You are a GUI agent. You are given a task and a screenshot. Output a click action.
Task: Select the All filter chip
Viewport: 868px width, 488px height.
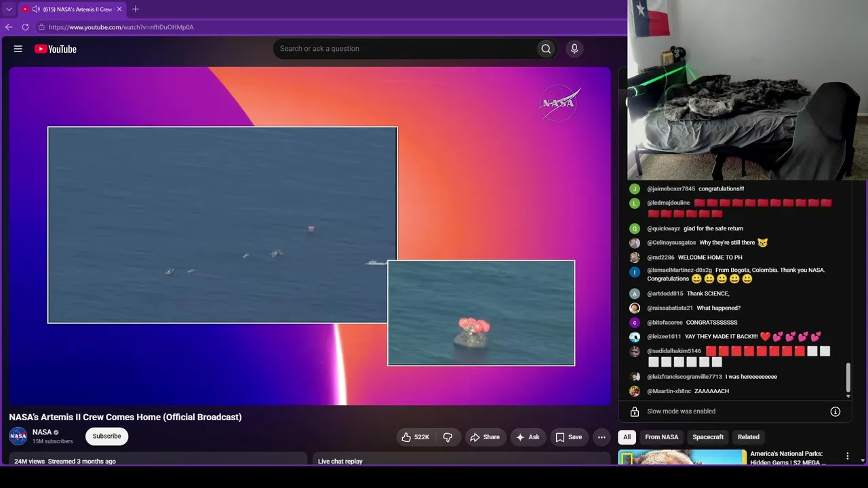(x=627, y=437)
